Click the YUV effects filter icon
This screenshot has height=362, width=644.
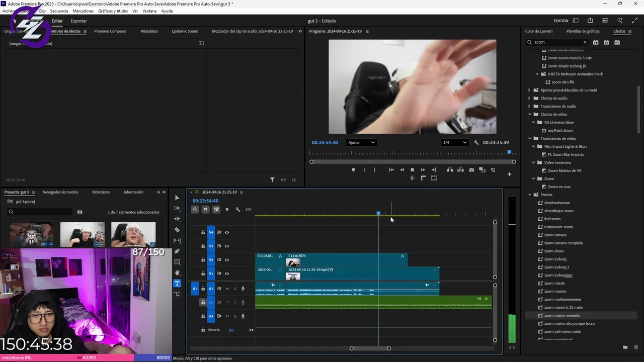[x=617, y=43]
